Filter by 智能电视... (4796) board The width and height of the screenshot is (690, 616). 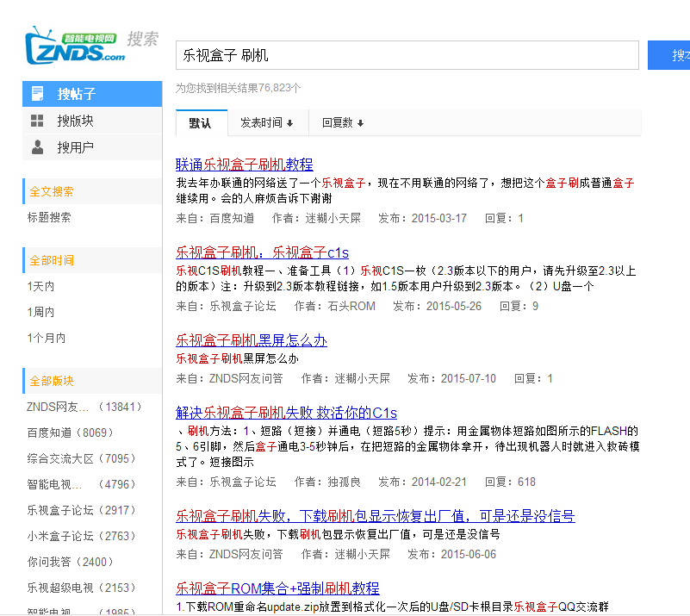click(82, 484)
